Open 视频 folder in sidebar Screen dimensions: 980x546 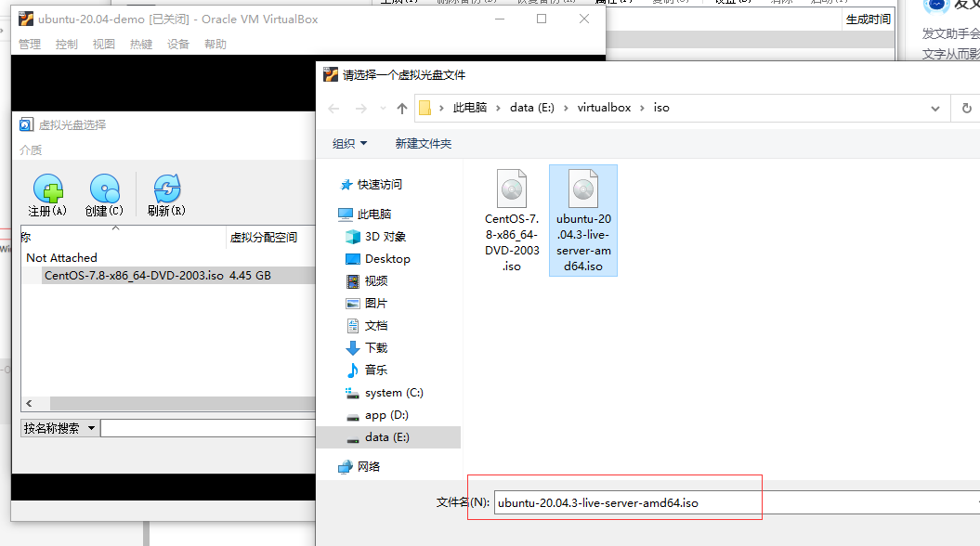(x=367, y=281)
